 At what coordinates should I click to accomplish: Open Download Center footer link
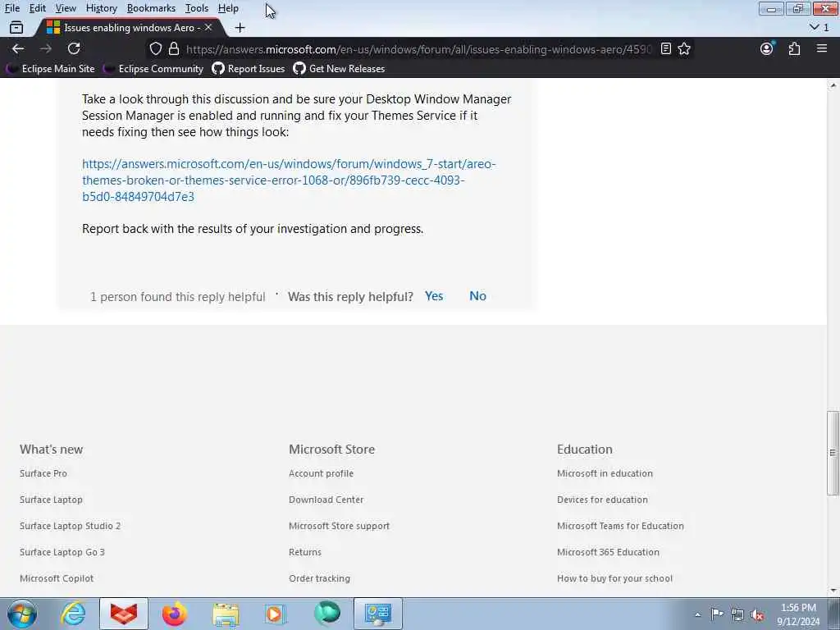click(326, 500)
